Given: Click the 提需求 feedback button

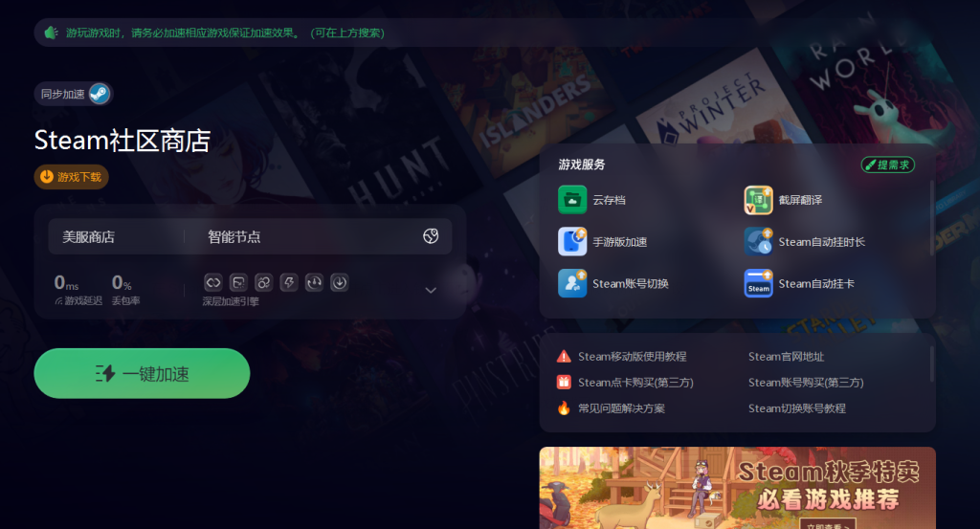Looking at the screenshot, I should click(888, 165).
